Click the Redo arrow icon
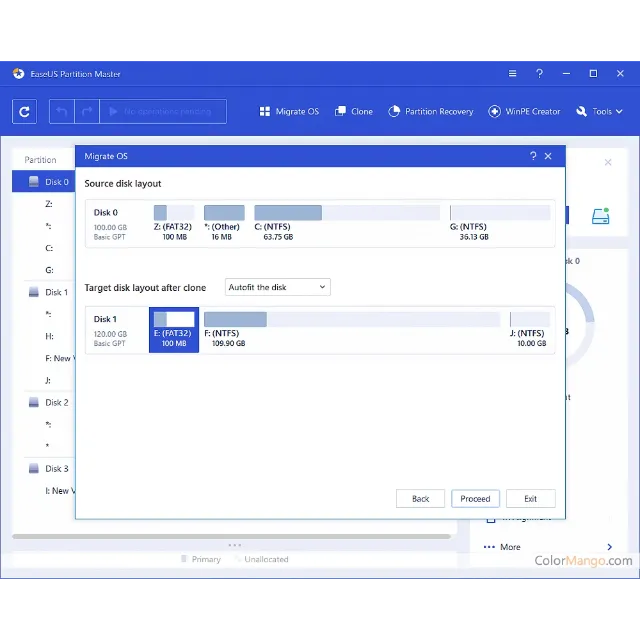Image resolution: width=640 pixels, height=640 pixels. pos(87,112)
